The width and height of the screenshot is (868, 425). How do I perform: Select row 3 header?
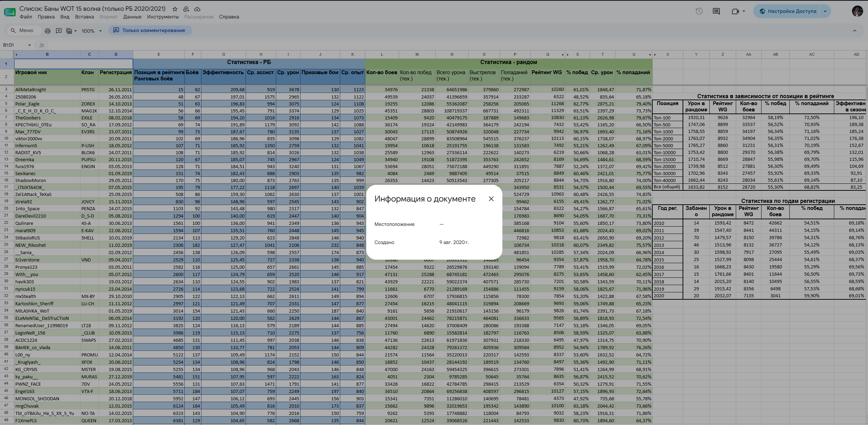tap(6, 89)
